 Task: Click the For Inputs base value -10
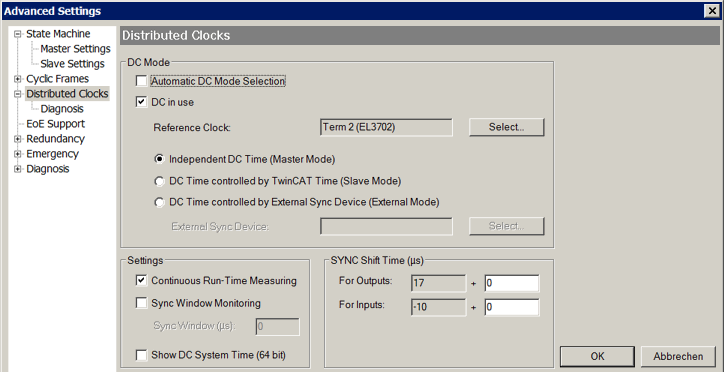pyautogui.click(x=438, y=307)
